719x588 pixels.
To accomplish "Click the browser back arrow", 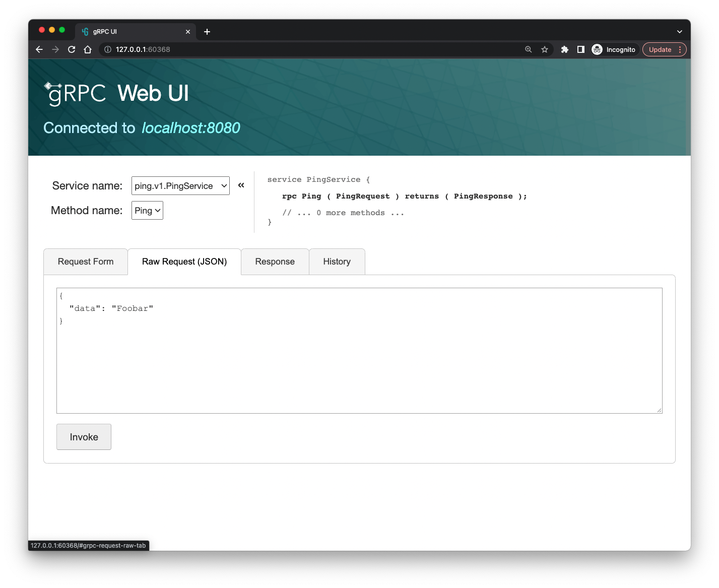I will tap(39, 49).
